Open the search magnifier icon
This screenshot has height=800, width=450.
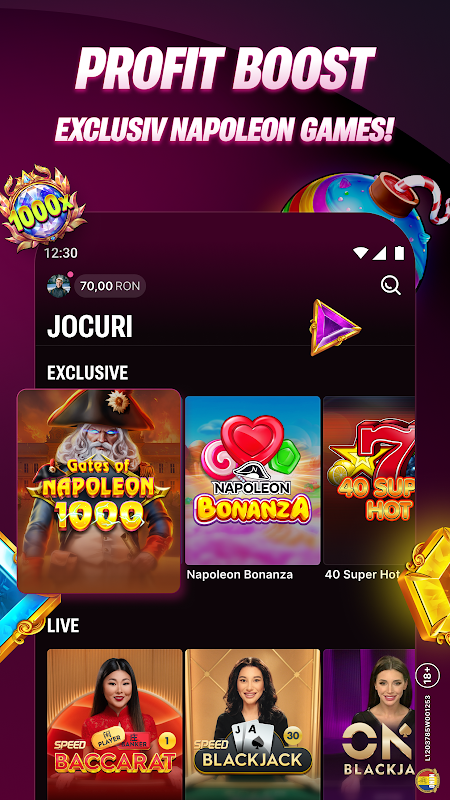391,285
